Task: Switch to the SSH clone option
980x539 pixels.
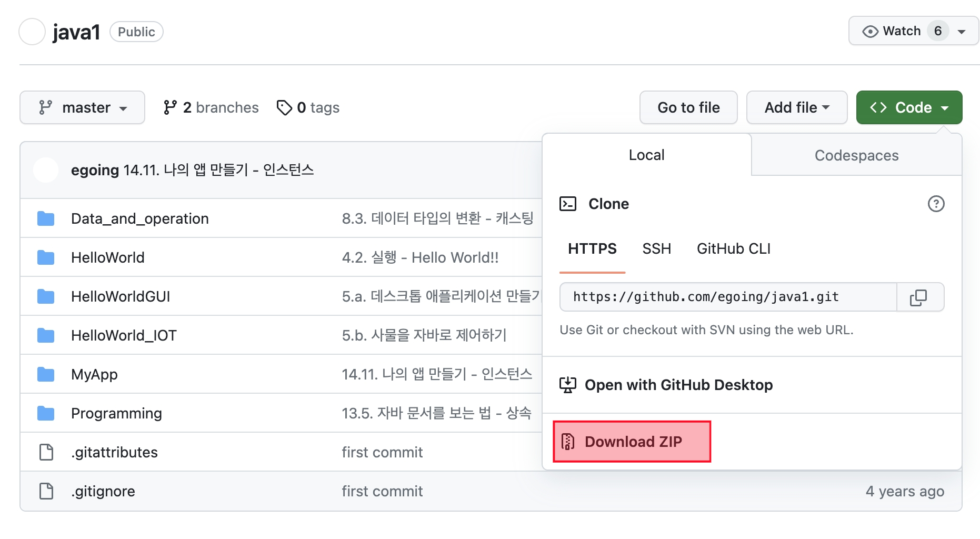Action: [656, 248]
